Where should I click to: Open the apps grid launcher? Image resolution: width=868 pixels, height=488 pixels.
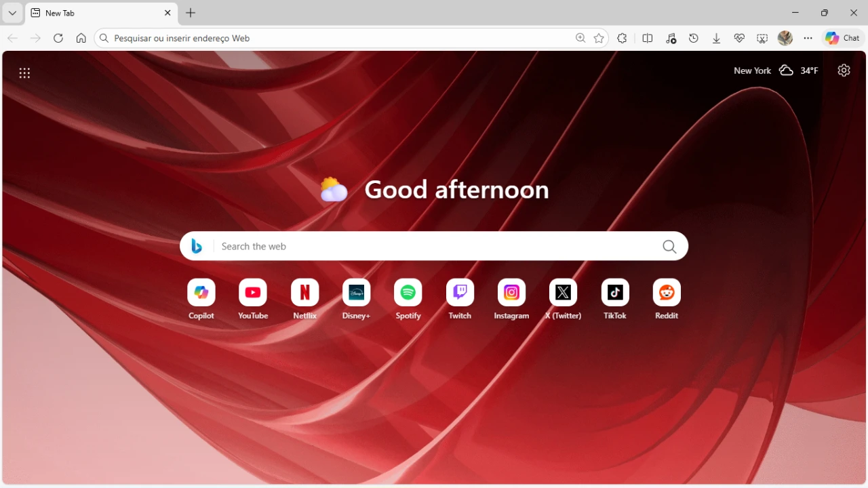click(x=24, y=73)
